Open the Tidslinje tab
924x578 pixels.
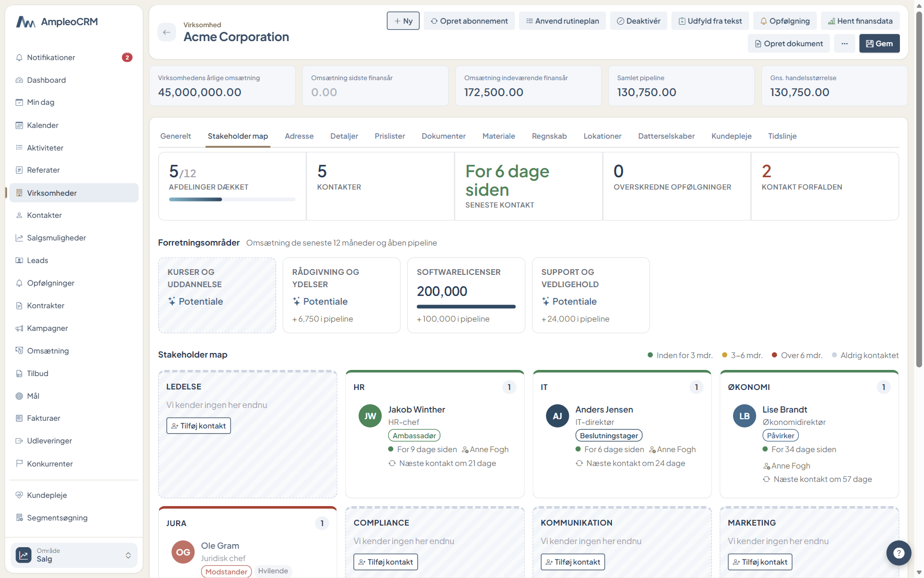click(x=782, y=136)
